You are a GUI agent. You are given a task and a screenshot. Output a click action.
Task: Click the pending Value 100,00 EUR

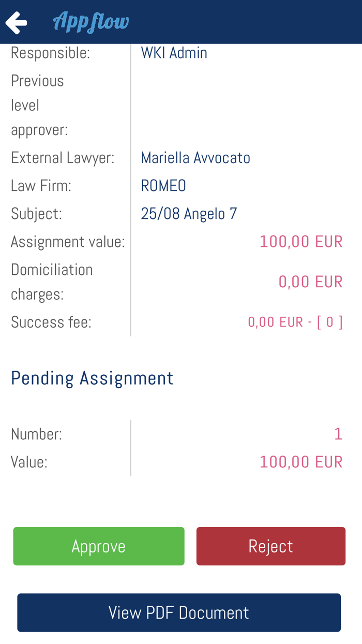[301, 461]
